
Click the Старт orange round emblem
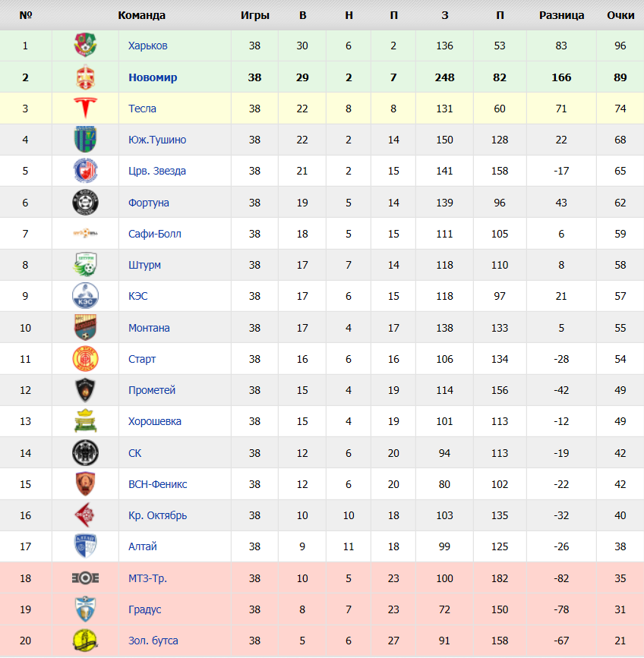[x=85, y=359]
